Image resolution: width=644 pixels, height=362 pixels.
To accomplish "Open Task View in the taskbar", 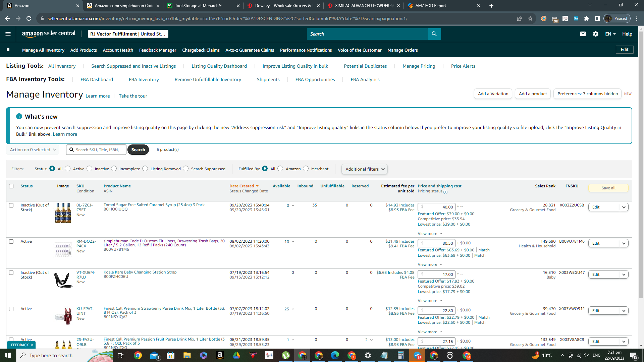I will click(121, 355).
